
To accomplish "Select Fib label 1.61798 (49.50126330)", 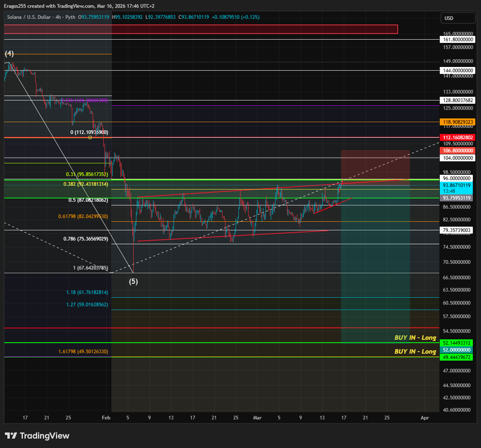I will tap(83, 352).
